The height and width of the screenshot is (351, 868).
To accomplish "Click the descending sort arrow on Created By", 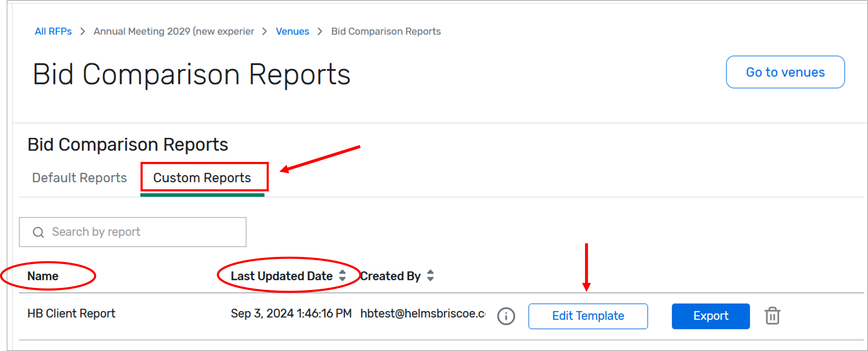I will coord(430,280).
